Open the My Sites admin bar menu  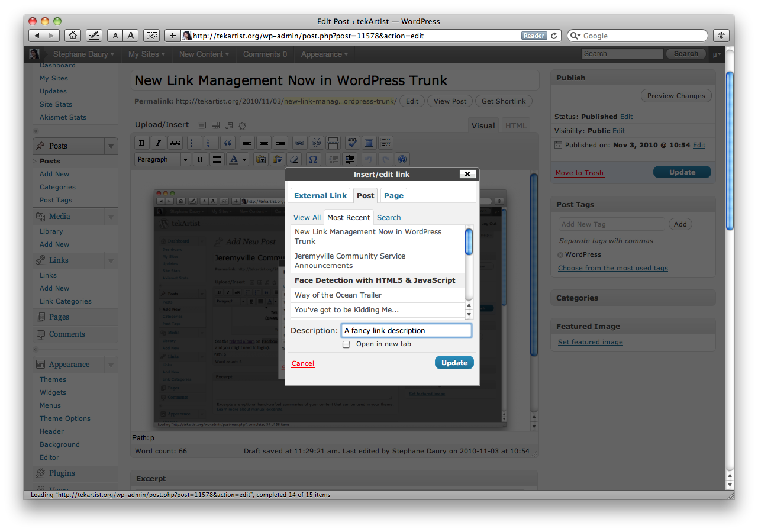146,54
